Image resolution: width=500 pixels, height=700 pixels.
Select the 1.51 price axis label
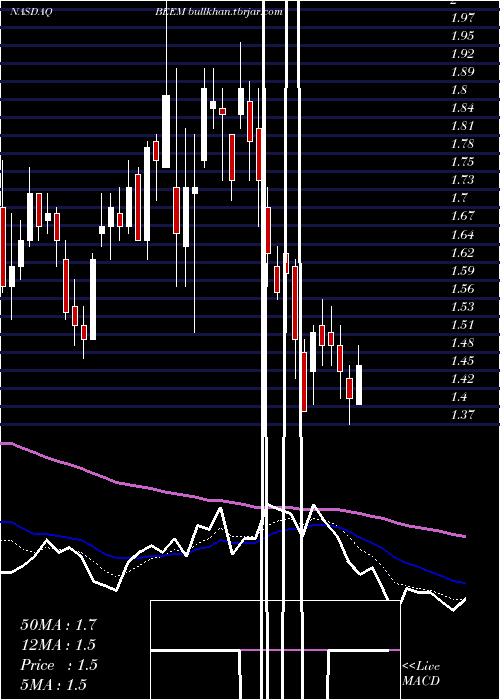point(462,325)
